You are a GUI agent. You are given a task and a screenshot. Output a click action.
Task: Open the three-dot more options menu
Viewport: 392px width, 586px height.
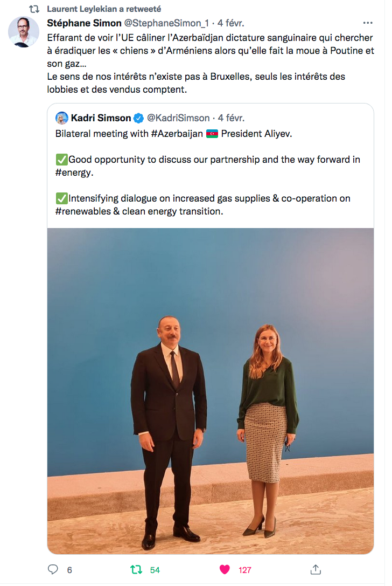click(x=368, y=23)
